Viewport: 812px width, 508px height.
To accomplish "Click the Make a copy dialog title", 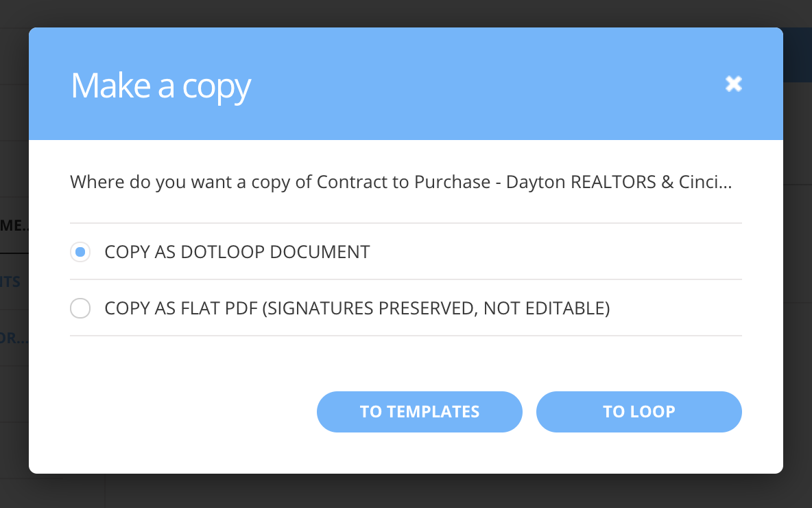I will (160, 85).
